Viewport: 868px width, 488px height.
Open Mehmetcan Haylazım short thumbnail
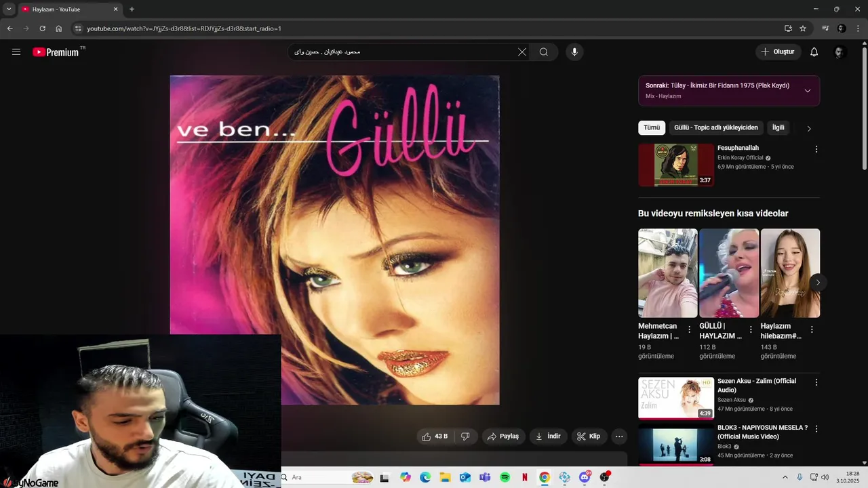coord(668,272)
